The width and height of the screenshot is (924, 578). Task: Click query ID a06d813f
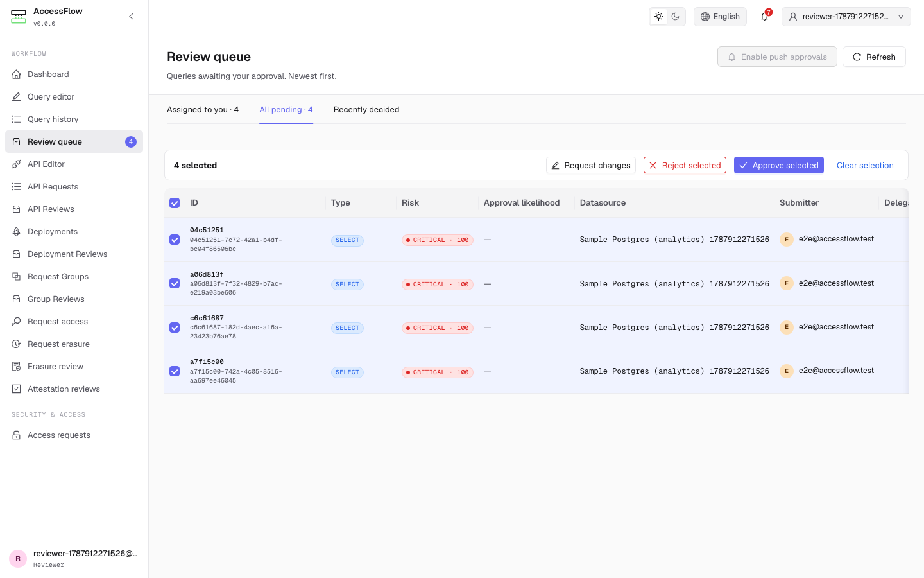pyautogui.click(x=207, y=274)
